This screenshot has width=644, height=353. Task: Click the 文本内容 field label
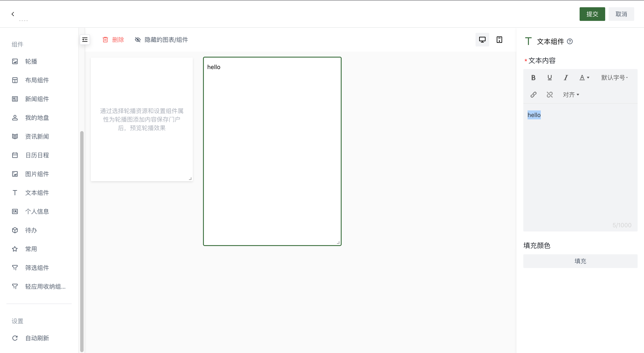coord(542,61)
